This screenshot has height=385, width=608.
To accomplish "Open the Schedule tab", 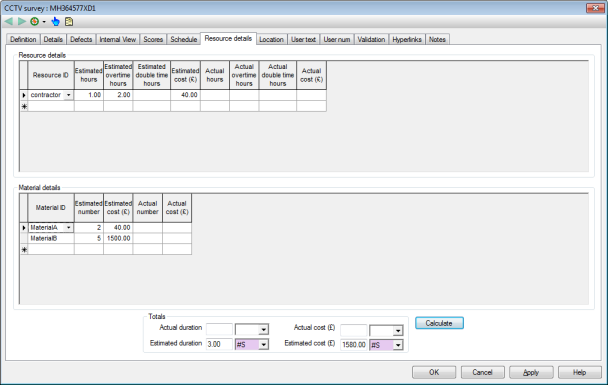I will pos(184,40).
